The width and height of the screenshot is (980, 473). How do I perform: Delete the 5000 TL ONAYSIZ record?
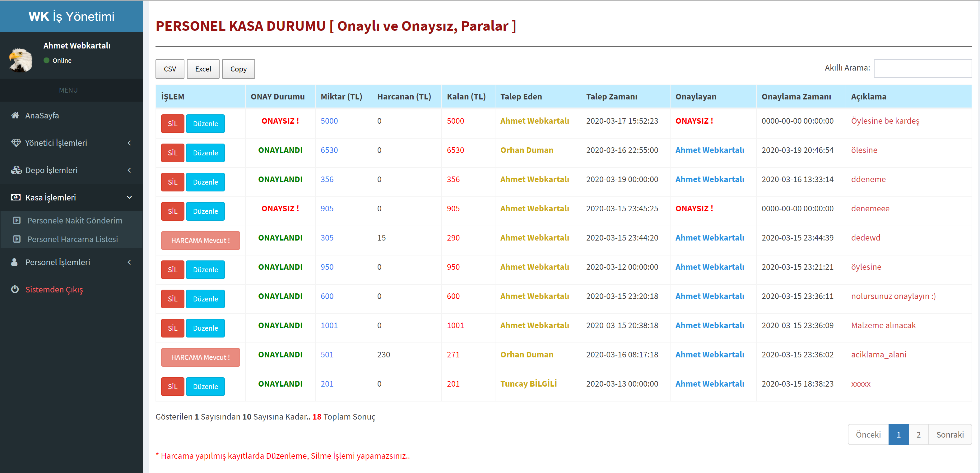pyautogui.click(x=172, y=124)
